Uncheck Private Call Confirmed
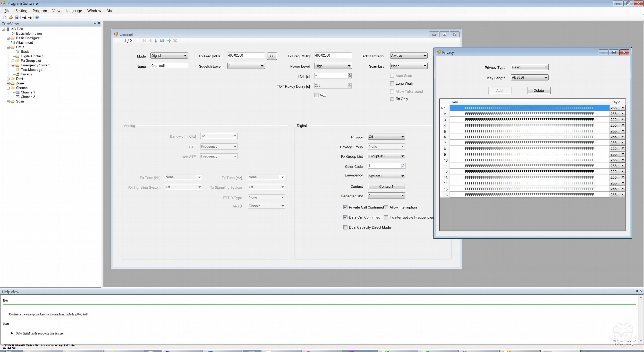644x352 pixels. tap(345, 207)
